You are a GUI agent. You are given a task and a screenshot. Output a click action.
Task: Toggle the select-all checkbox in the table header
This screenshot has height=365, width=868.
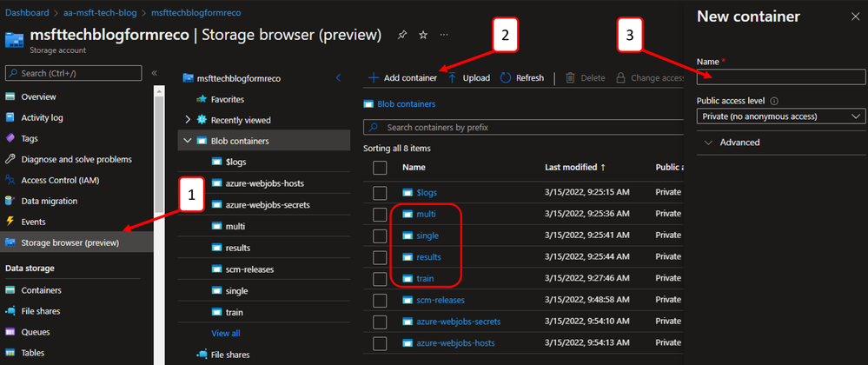point(380,167)
